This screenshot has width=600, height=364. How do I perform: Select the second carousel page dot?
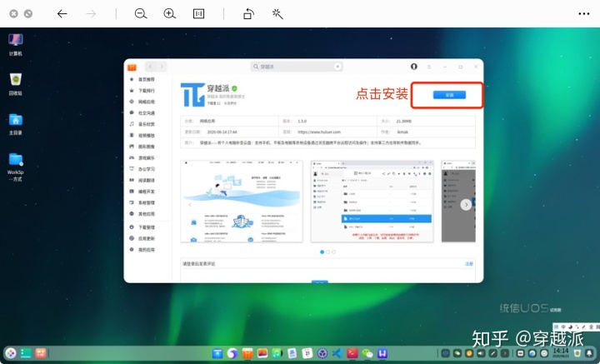click(x=328, y=252)
